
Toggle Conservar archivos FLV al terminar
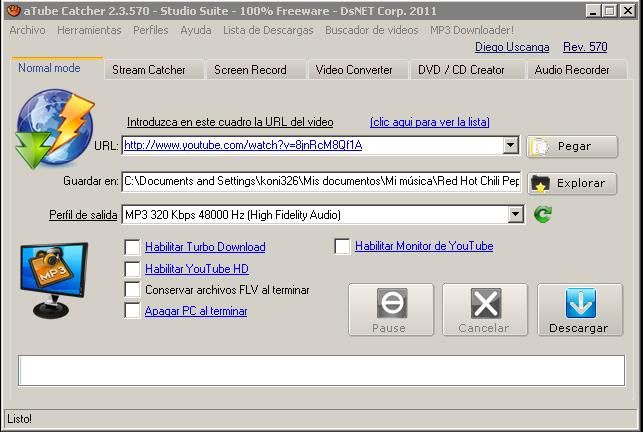[x=132, y=290]
